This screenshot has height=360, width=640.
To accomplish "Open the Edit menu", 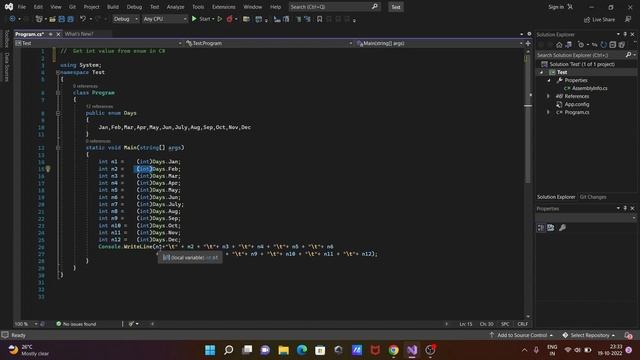I will (x=38, y=7).
